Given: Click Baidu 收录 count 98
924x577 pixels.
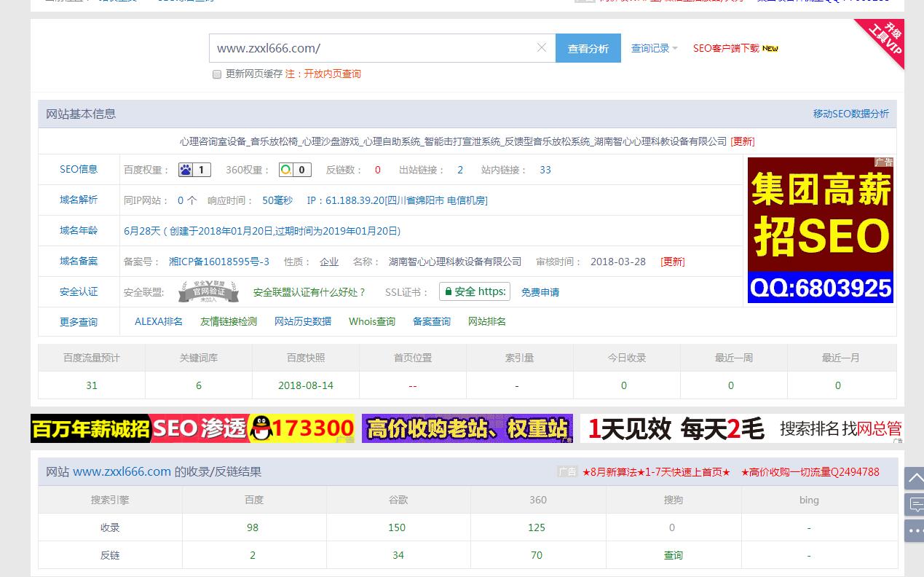Looking at the screenshot, I should pyautogui.click(x=253, y=527).
